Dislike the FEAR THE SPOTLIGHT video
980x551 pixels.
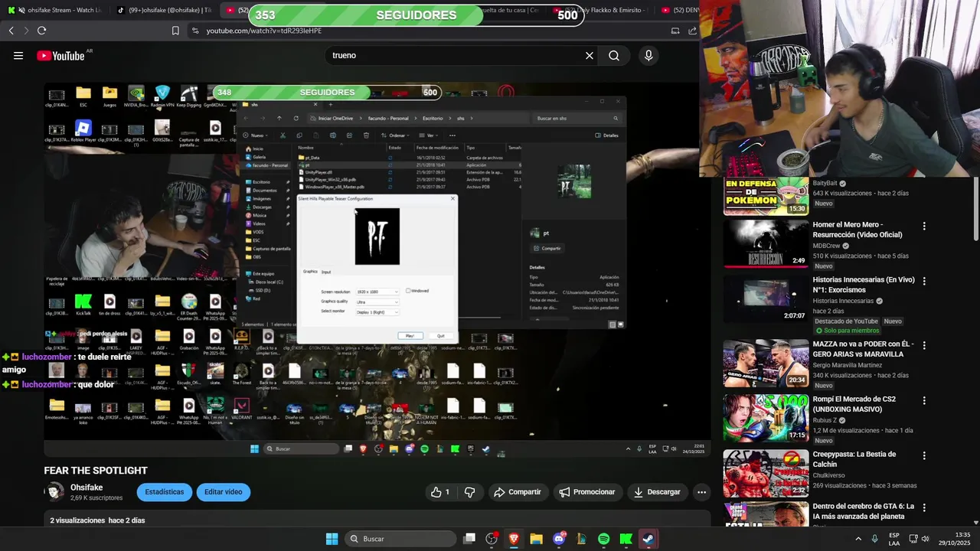[x=470, y=492]
